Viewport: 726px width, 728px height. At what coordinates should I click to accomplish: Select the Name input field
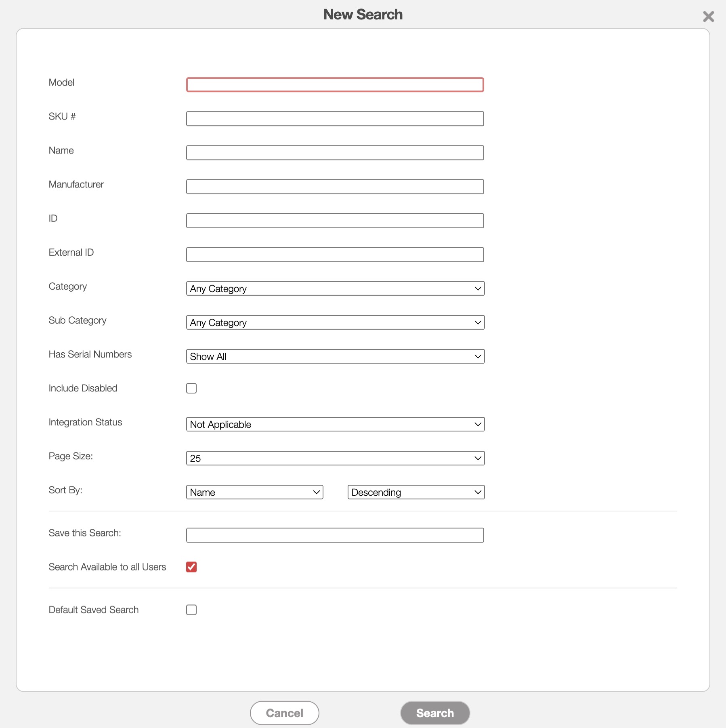[x=335, y=153]
